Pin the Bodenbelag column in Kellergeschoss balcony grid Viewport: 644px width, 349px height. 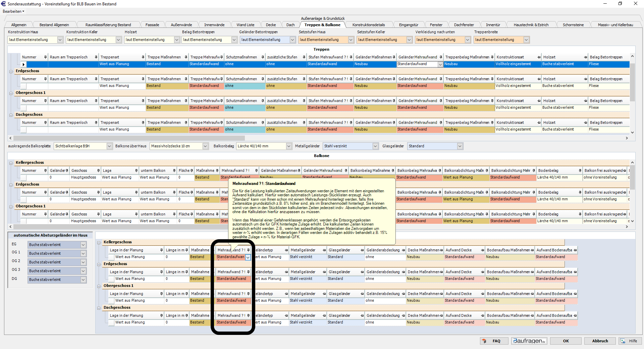point(580,171)
